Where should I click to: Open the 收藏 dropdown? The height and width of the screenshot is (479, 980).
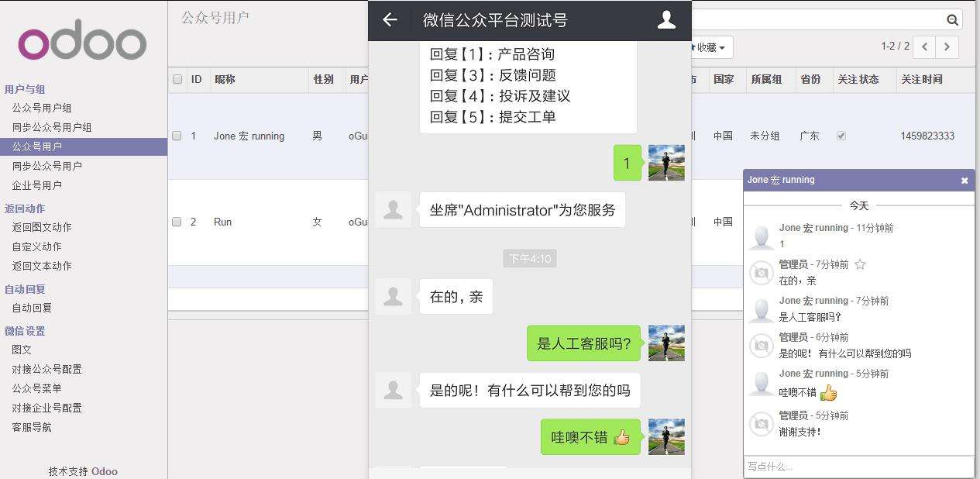[708, 47]
